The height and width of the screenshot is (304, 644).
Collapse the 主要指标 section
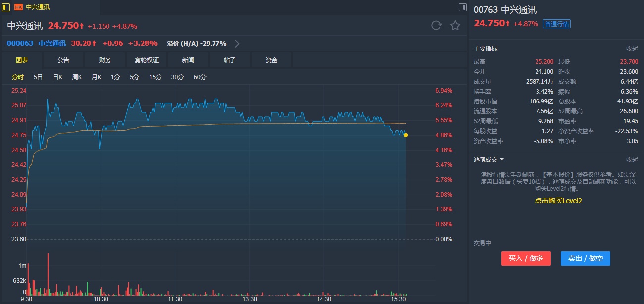pyautogui.click(x=632, y=49)
